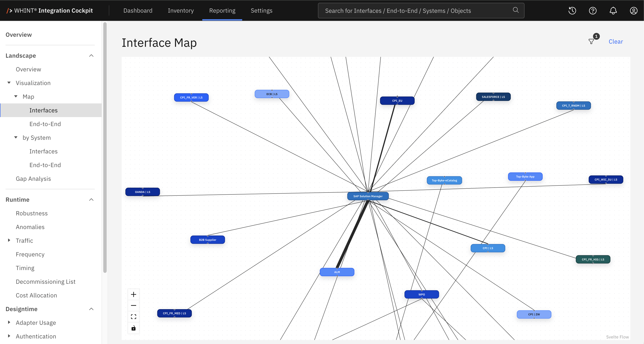Select the SAP Solution Manager node
The height and width of the screenshot is (344, 644).
[x=368, y=196]
